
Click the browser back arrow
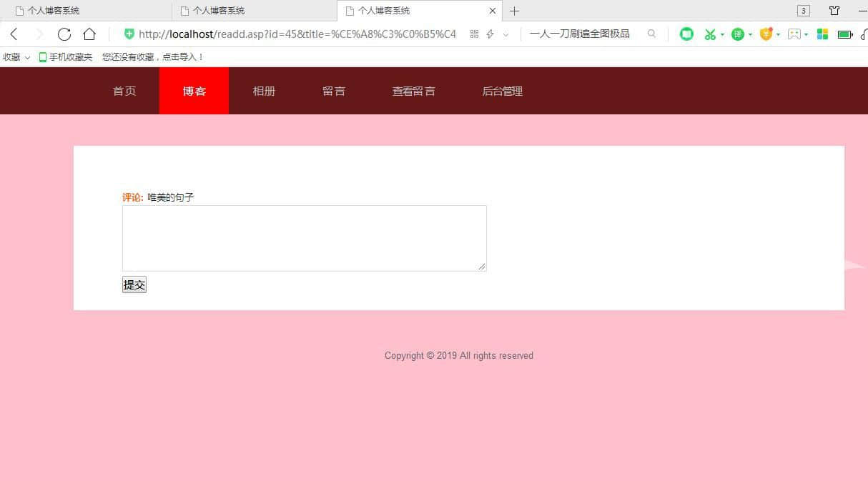coord(14,34)
